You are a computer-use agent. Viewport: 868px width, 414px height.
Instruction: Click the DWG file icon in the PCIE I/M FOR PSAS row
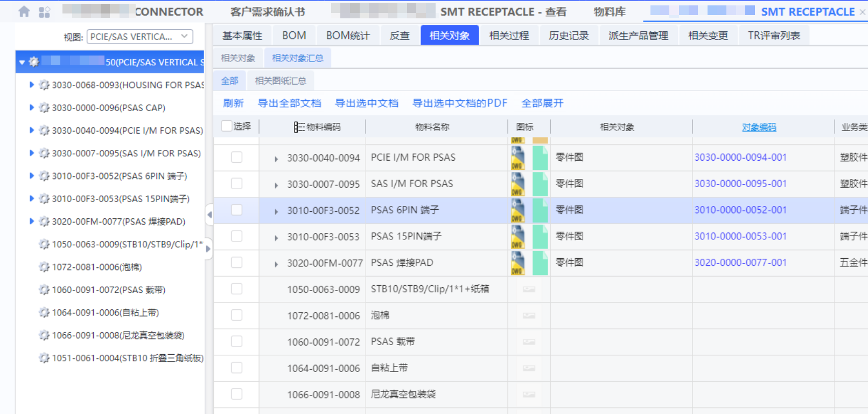click(x=518, y=158)
